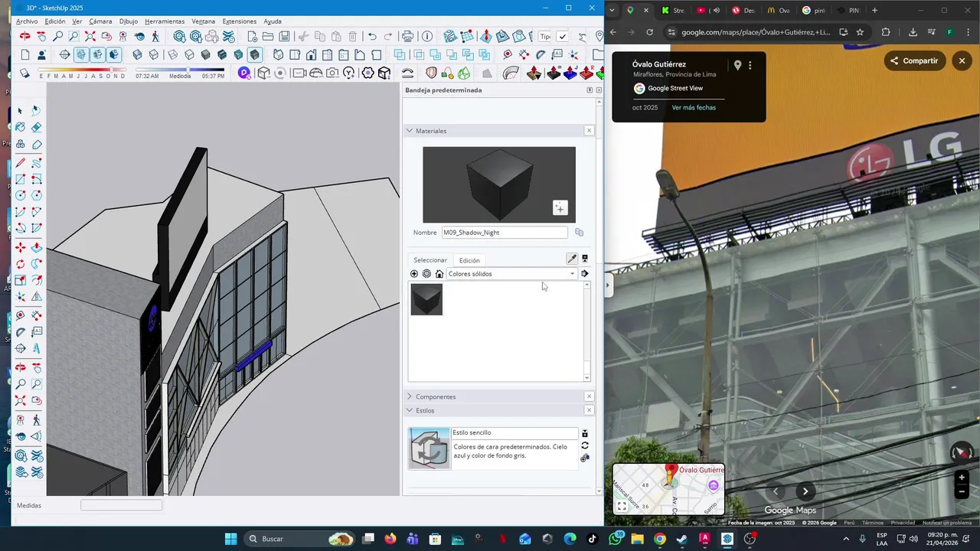Click the Look Around eye icon

[x=139, y=36]
